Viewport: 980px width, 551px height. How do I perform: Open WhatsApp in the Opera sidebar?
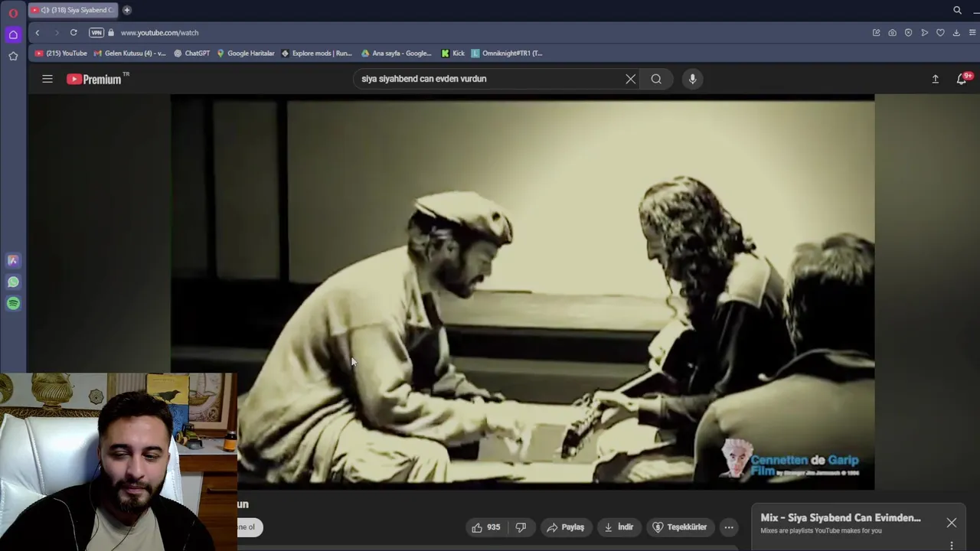[13, 282]
